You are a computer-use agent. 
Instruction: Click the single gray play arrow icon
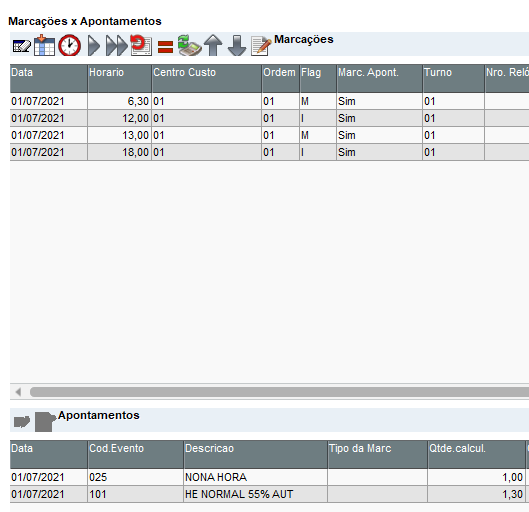click(94, 46)
